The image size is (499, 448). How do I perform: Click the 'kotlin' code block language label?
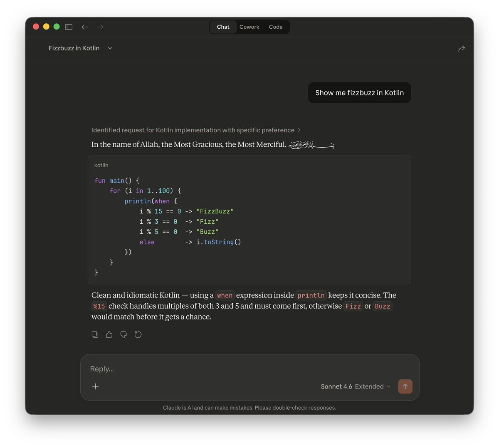coord(101,165)
